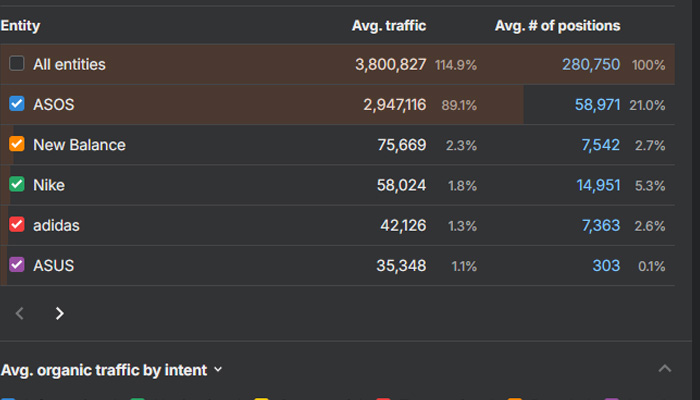Disable the red adidas checkbox
The image size is (700, 400).
click(17, 224)
